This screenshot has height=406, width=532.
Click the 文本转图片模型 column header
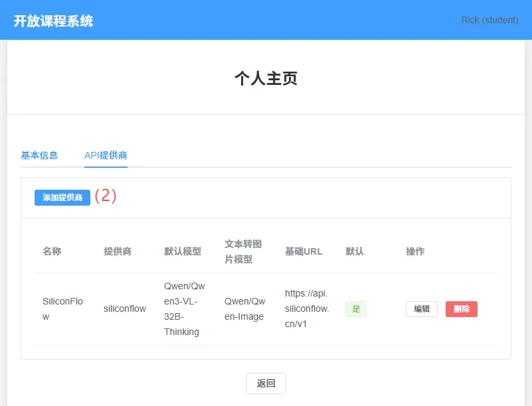[x=243, y=251]
